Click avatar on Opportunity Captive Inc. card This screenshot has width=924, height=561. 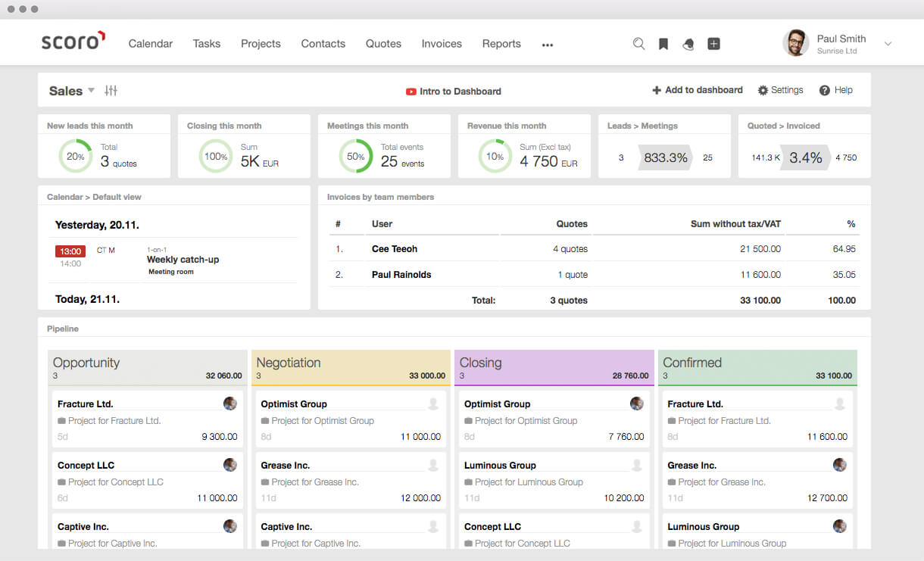coord(230,526)
